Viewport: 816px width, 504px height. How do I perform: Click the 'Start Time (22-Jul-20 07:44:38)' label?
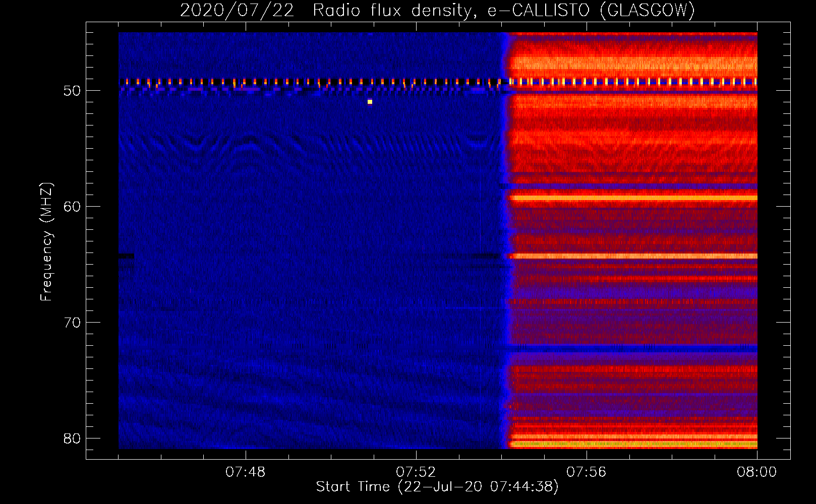pyautogui.click(x=437, y=487)
